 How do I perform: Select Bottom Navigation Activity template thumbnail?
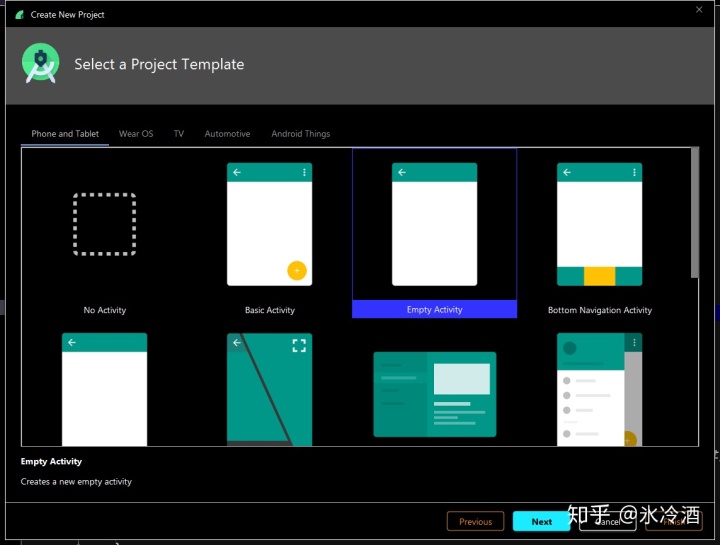pos(599,224)
